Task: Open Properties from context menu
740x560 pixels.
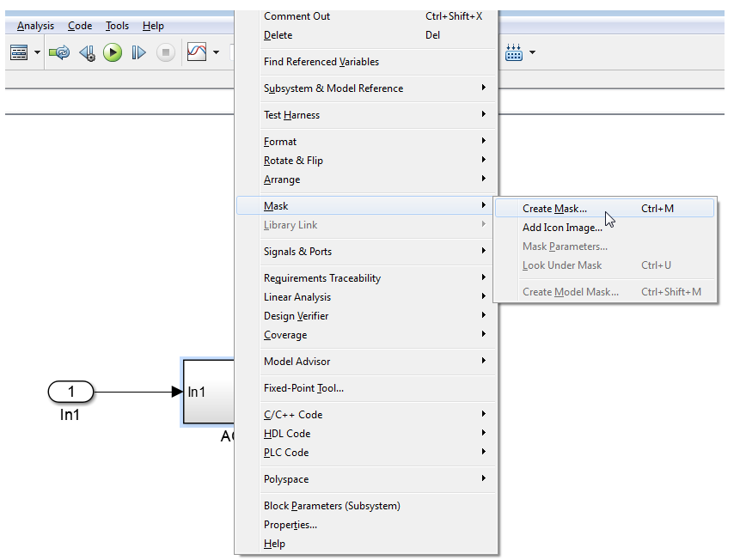Action: [x=366, y=525]
